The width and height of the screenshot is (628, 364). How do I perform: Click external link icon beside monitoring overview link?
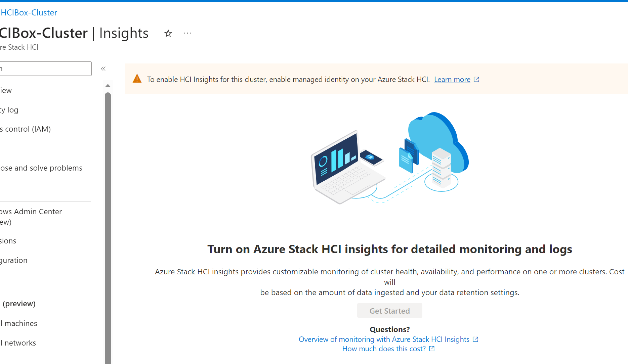(x=475, y=339)
